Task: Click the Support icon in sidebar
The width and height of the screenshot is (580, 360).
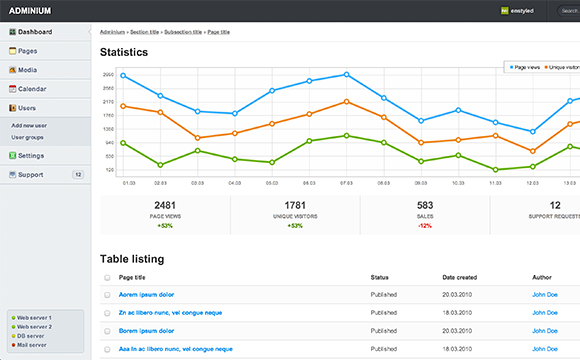Action: pyautogui.click(x=13, y=174)
